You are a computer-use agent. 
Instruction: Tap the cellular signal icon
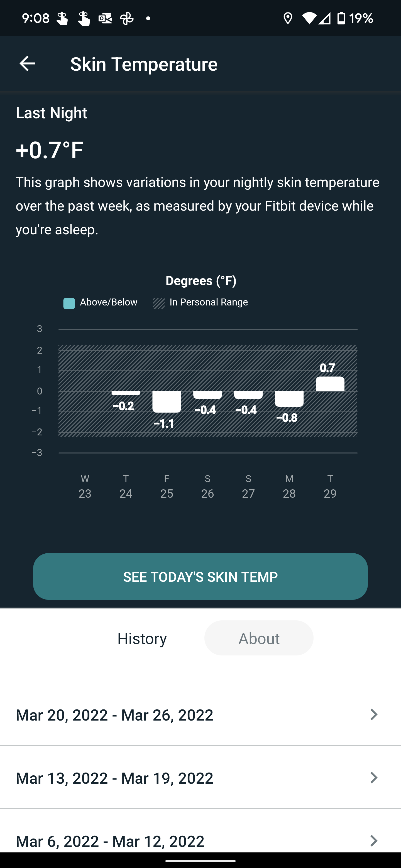point(325,18)
